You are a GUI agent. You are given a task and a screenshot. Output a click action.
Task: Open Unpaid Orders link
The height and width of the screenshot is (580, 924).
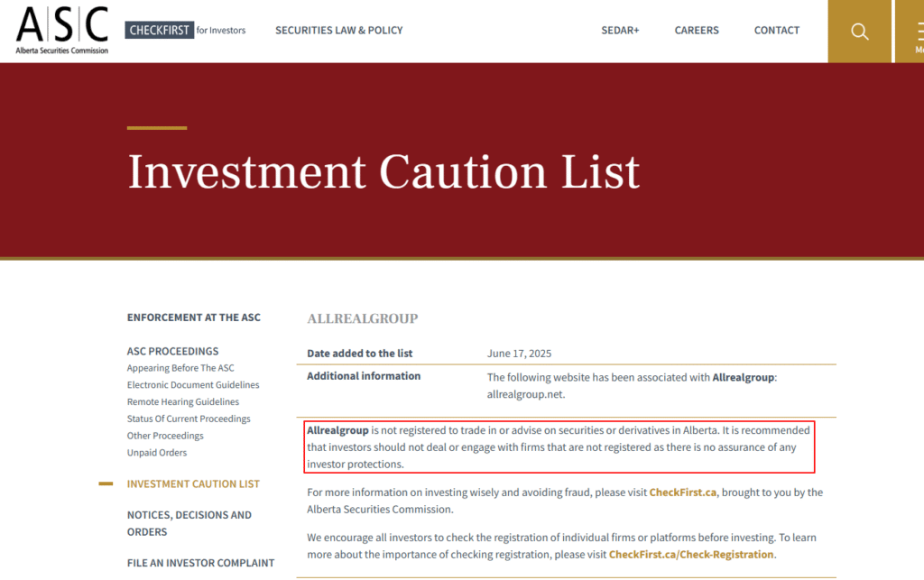coord(157,453)
